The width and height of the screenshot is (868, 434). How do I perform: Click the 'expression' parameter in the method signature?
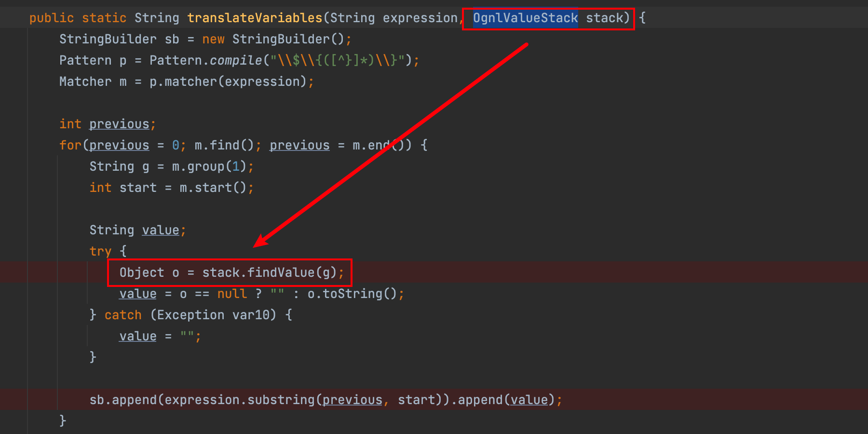point(420,18)
